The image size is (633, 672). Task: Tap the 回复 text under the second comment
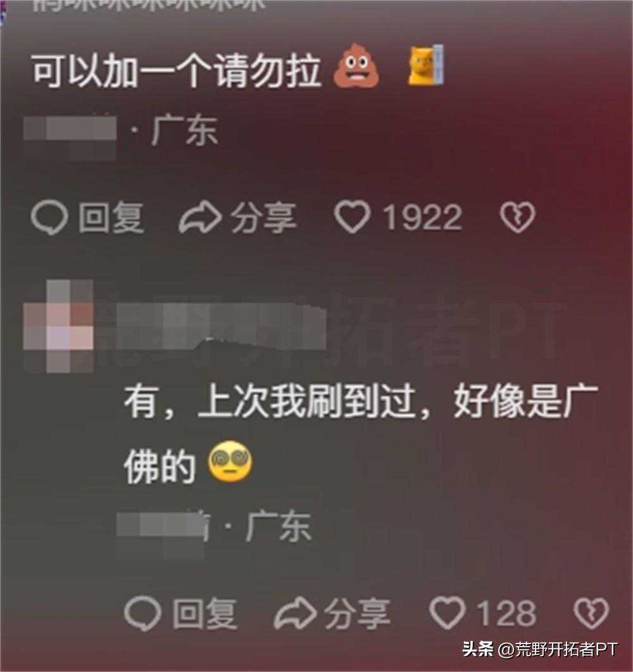pyautogui.click(x=204, y=613)
